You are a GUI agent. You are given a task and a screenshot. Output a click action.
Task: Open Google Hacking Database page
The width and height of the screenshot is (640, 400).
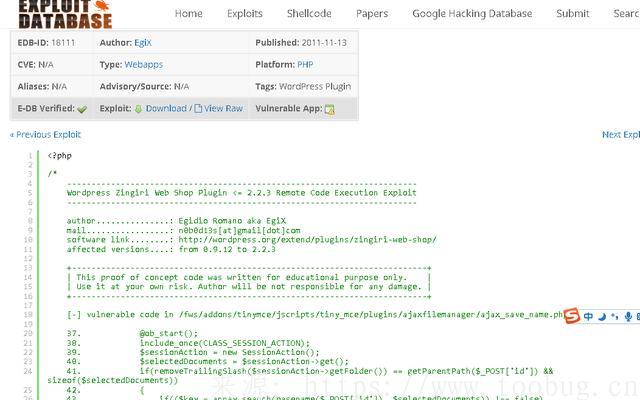472,14
